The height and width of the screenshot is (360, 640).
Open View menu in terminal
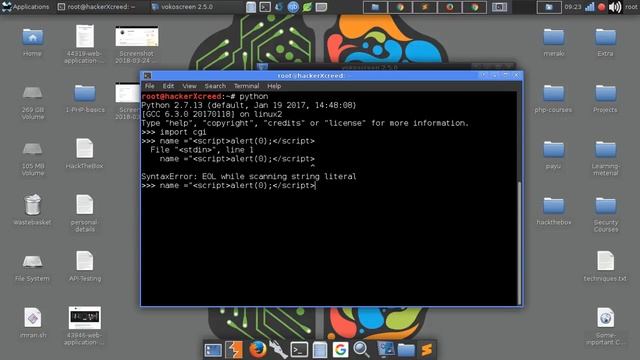(x=189, y=86)
